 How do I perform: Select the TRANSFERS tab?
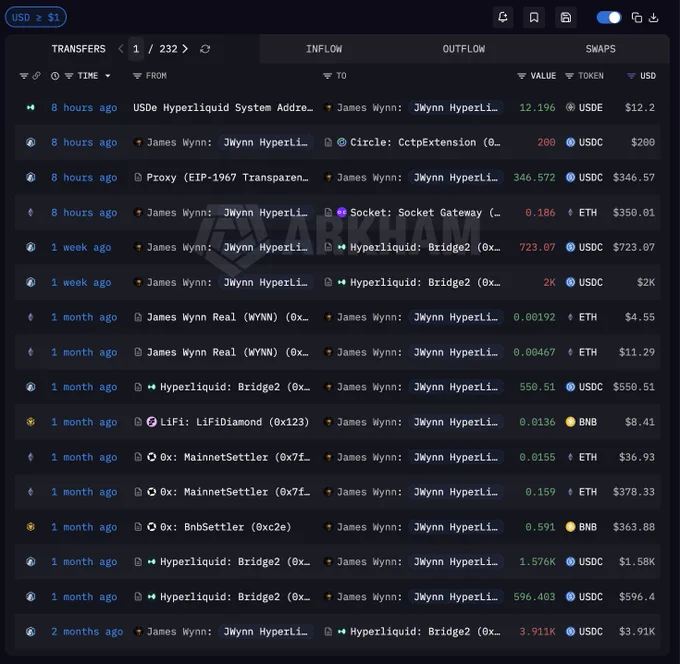click(78, 49)
